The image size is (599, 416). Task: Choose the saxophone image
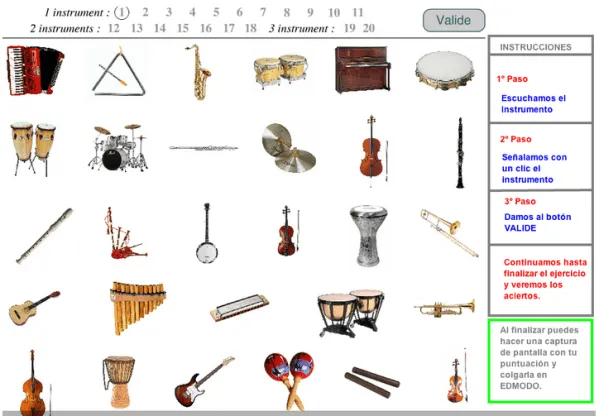[198, 72]
